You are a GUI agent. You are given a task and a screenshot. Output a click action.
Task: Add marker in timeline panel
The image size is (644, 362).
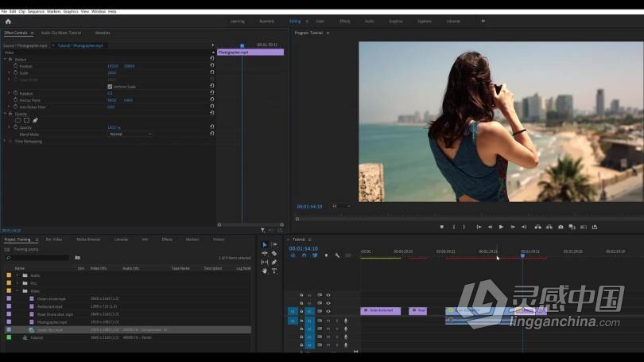[x=326, y=255]
